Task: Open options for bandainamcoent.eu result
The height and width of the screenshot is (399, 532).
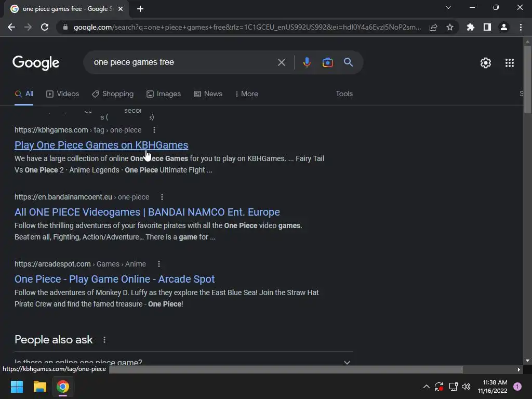Action: [x=162, y=197]
